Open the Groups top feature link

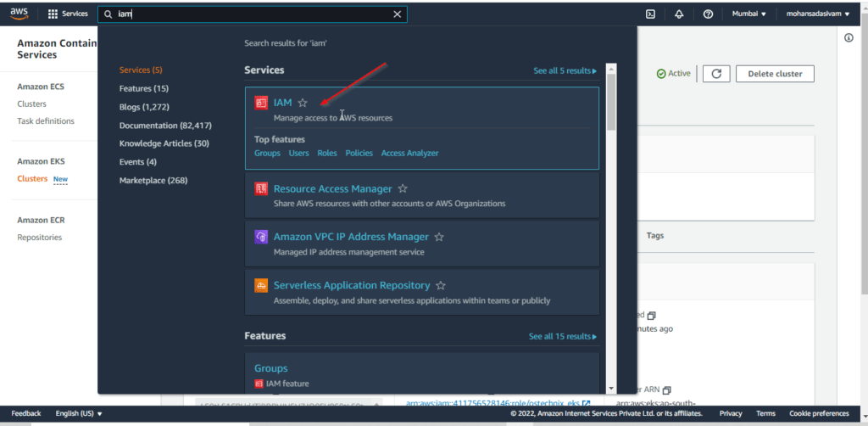click(x=267, y=153)
